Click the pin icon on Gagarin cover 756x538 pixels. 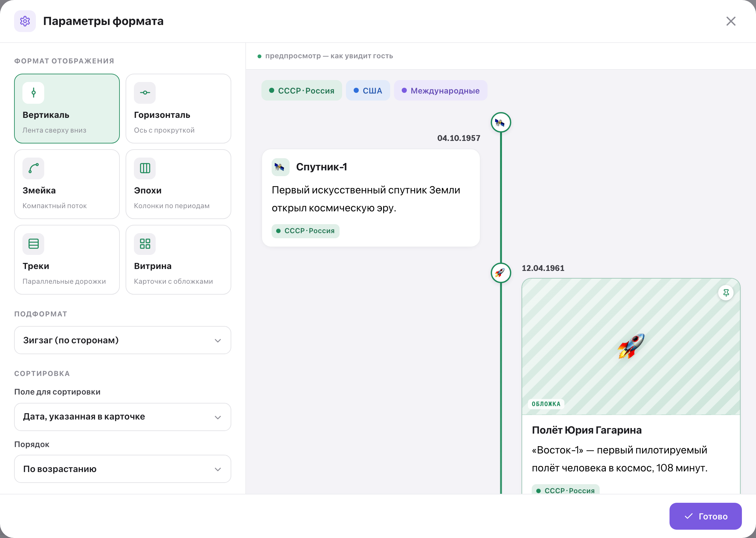coord(726,292)
